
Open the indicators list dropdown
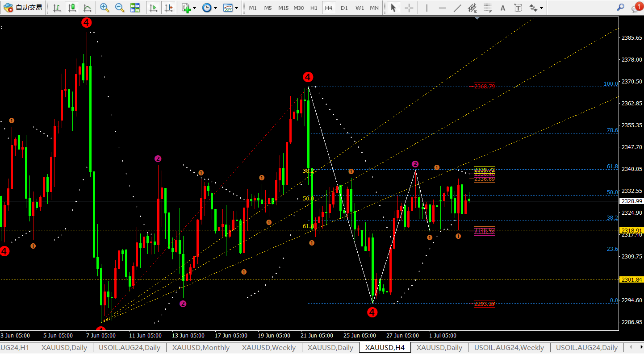[x=189, y=8]
